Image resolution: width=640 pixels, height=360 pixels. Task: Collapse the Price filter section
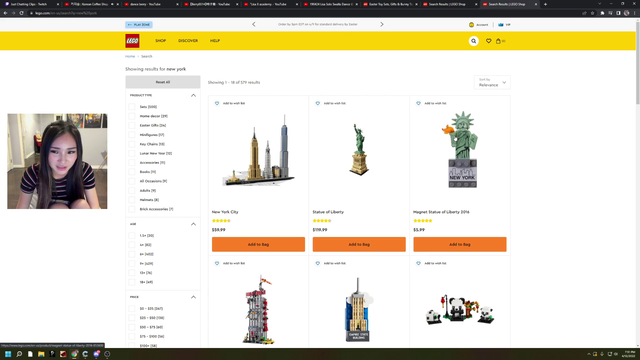(193, 297)
